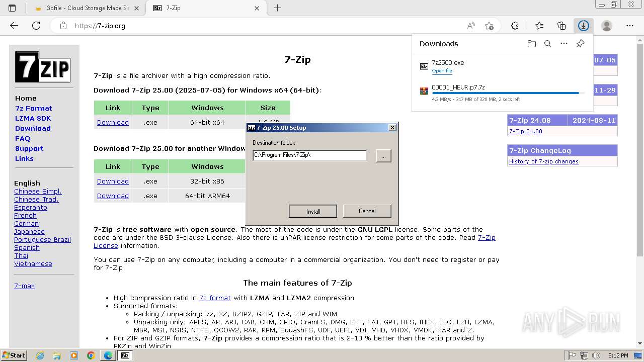Select the 7-Zip setup taskbar button

coord(125,355)
